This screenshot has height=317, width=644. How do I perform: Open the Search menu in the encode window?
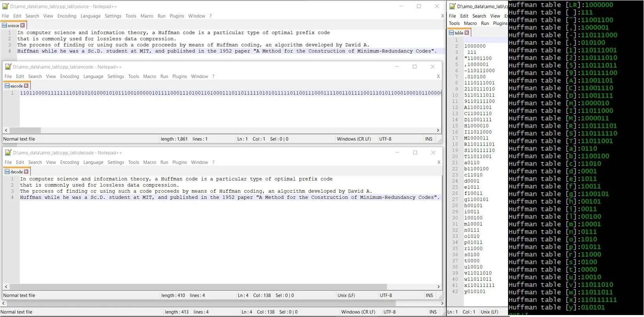[35, 77]
